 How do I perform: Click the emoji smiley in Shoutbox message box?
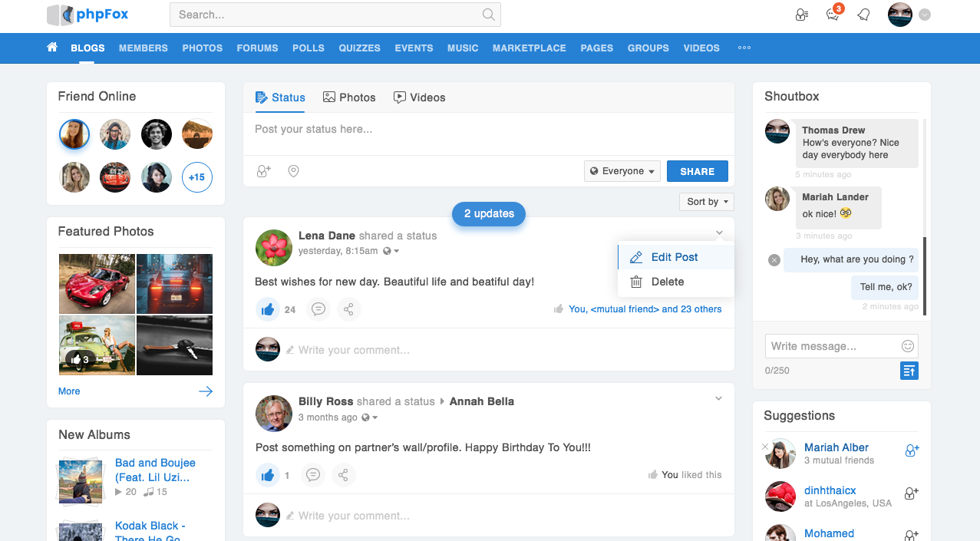tap(907, 346)
